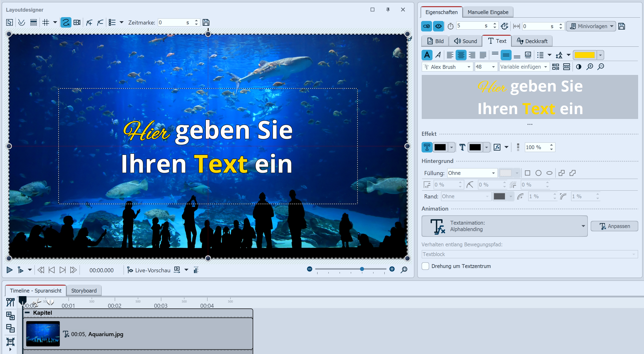Toggle bold text formatting
This screenshot has height=354, width=644.
tap(427, 55)
